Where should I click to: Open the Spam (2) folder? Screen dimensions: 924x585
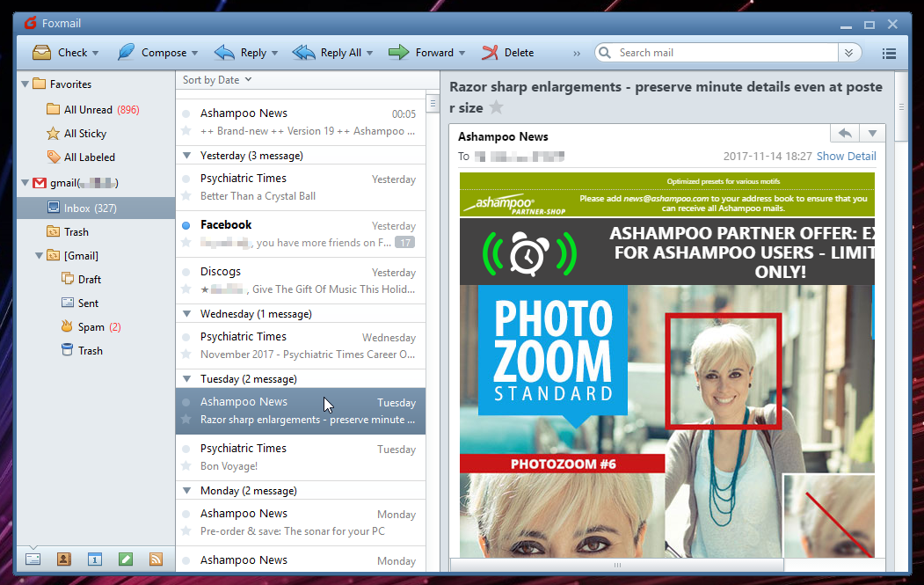point(91,326)
